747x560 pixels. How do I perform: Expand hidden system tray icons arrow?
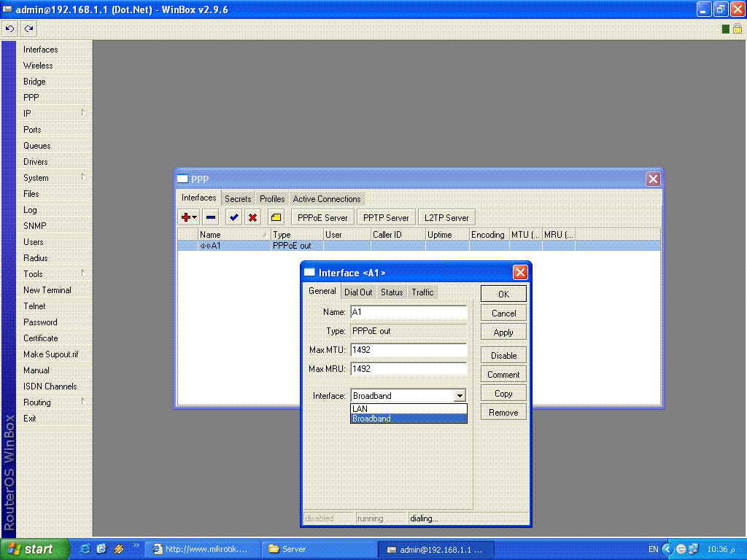(x=667, y=549)
